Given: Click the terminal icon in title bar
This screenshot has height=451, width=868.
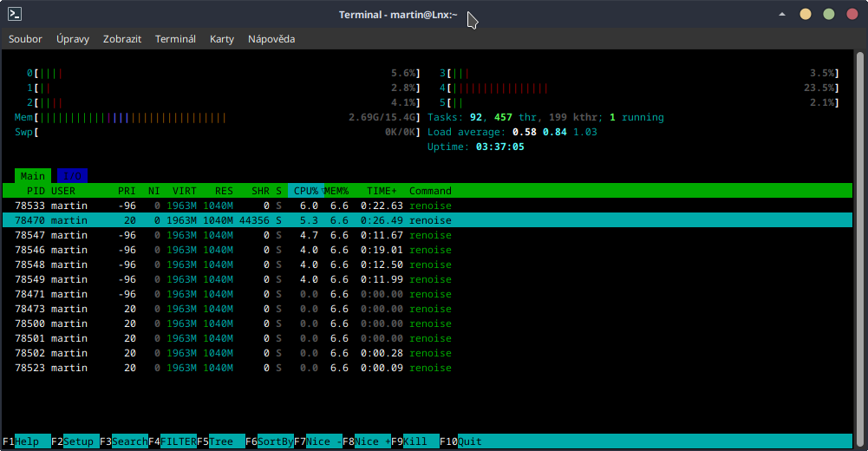Looking at the screenshot, I should 15,14.
